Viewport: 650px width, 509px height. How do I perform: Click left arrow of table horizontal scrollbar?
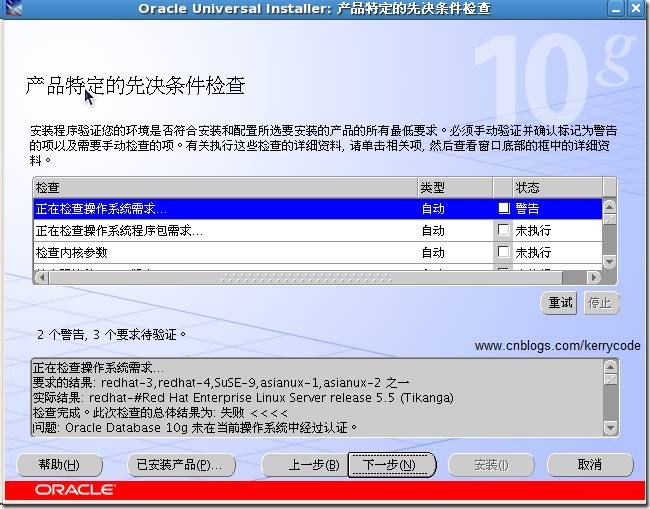coord(41,277)
